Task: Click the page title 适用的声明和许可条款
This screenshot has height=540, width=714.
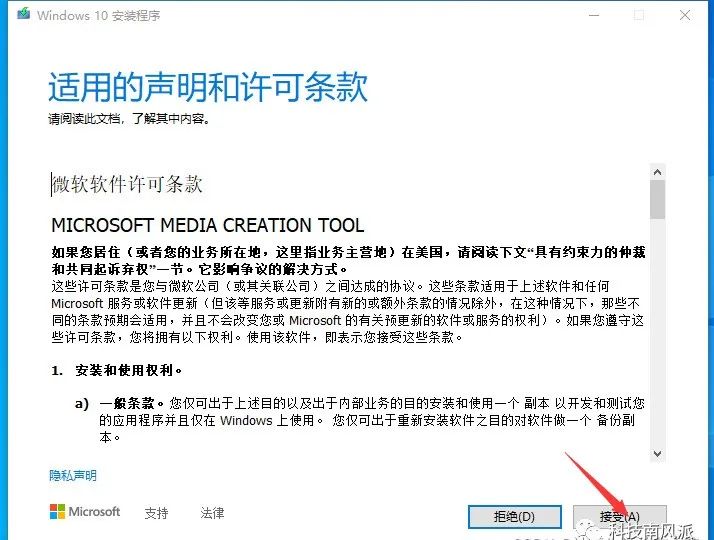Action: [208, 87]
